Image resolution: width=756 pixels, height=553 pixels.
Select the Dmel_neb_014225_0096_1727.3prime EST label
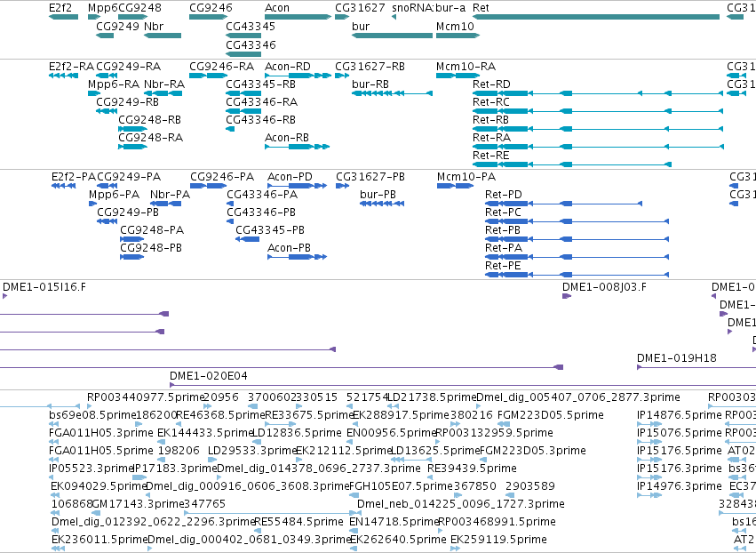click(x=461, y=504)
